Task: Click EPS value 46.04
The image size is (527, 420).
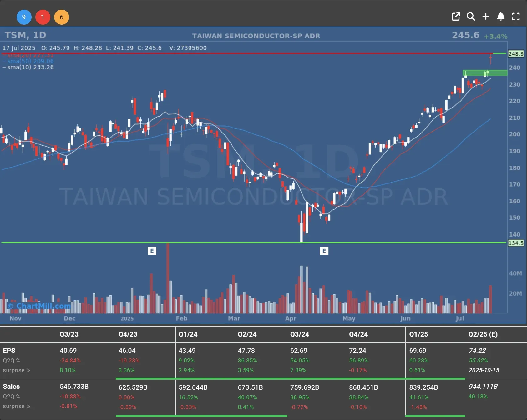Action: [127, 351]
